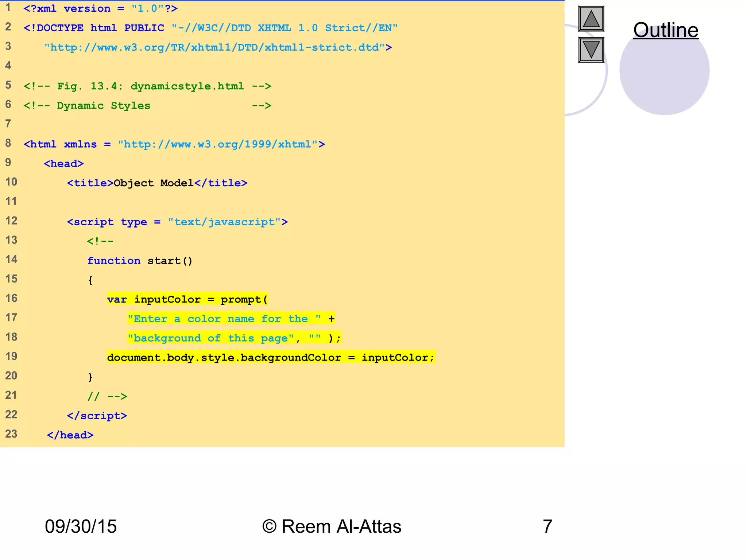This screenshot has height=560, width=747.
Task: Click the © Reem Al-Attas footer text
Action: point(332,526)
